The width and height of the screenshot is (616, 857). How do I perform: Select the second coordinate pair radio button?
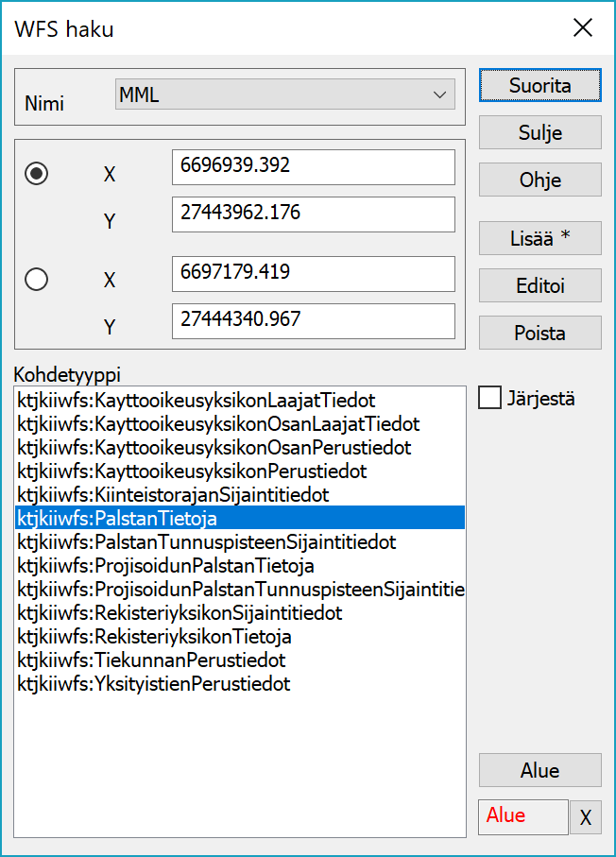click(37, 280)
